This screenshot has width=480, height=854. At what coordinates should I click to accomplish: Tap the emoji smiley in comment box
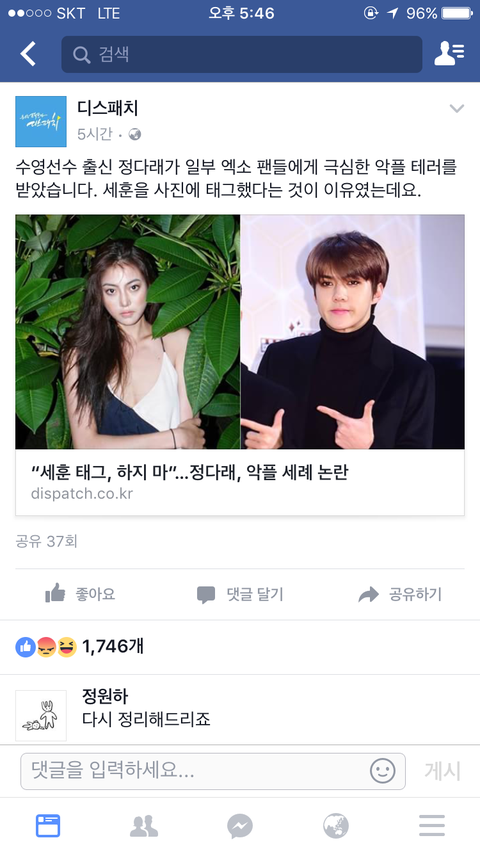tap(382, 771)
